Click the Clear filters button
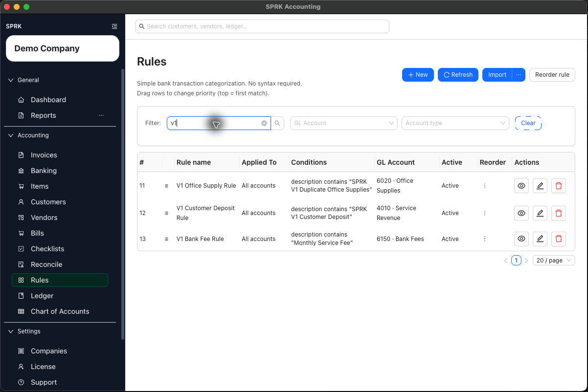 [528, 123]
